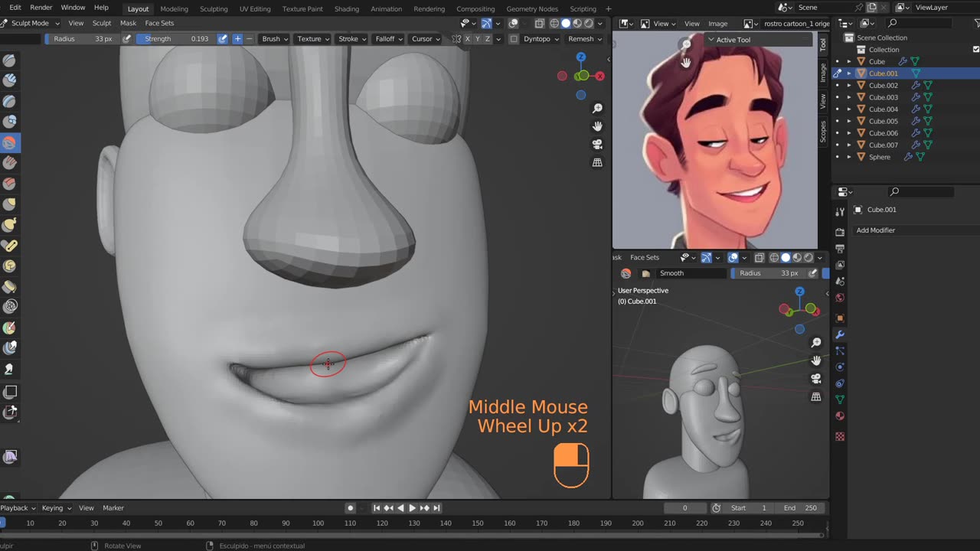Image resolution: width=980 pixels, height=551 pixels.
Task: Toggle the Collection exclude checkbox
Action: click(x=975, y=50)
